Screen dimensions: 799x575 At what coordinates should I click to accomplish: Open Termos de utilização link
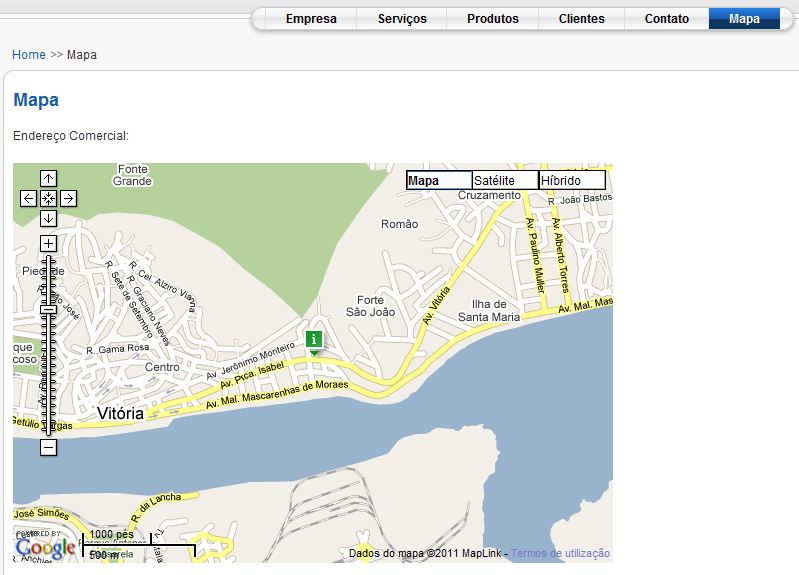point(560,553)
